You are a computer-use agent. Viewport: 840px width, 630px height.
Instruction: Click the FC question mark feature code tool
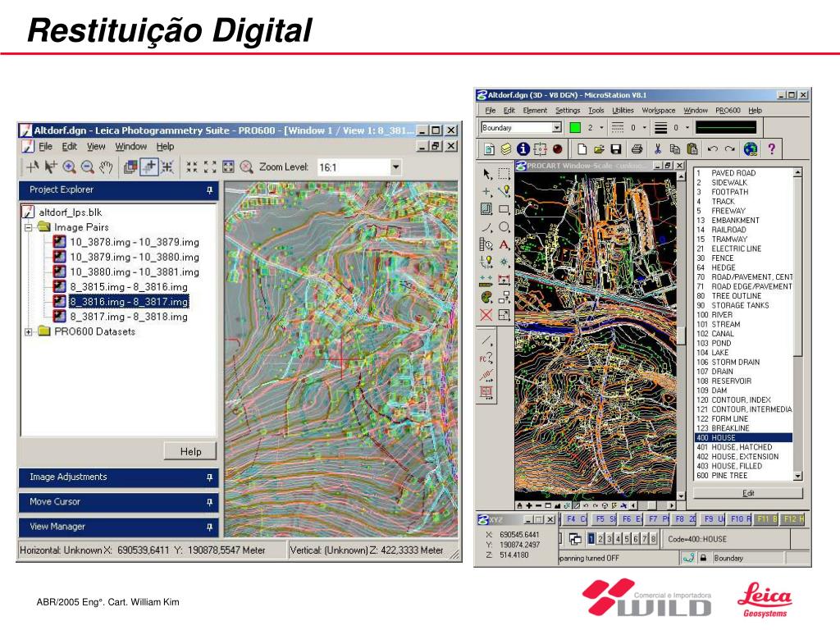click(x=486, y=358)
